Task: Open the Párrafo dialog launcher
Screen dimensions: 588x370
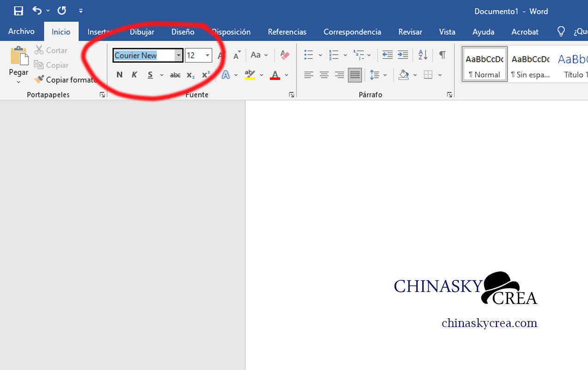Action: pos(449,94)
